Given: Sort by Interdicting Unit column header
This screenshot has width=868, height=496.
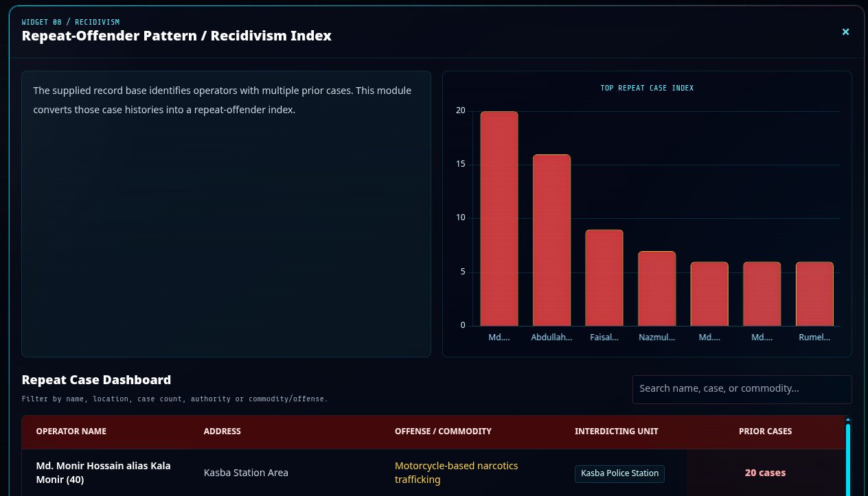Looking at the screenshot, I should [x=617, y=432].
